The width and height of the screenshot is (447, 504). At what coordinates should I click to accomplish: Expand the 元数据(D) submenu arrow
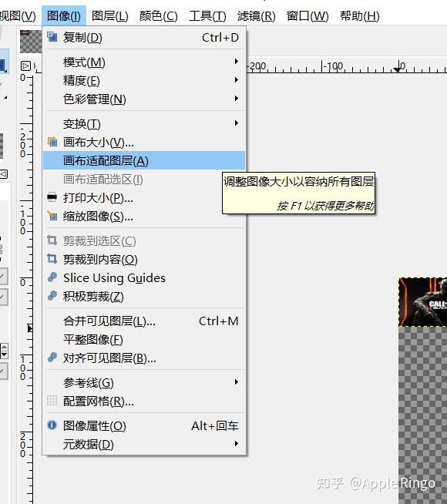pos(237,444)
